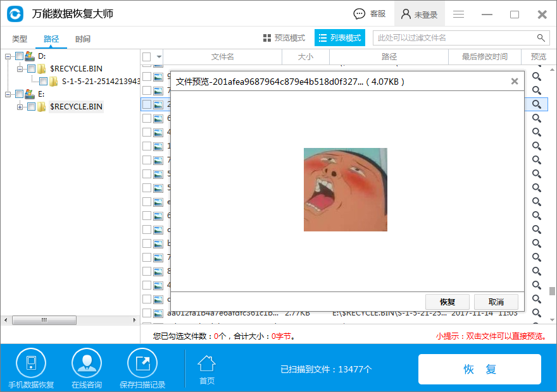Close the file preview dialog

[x=515, y=82]
